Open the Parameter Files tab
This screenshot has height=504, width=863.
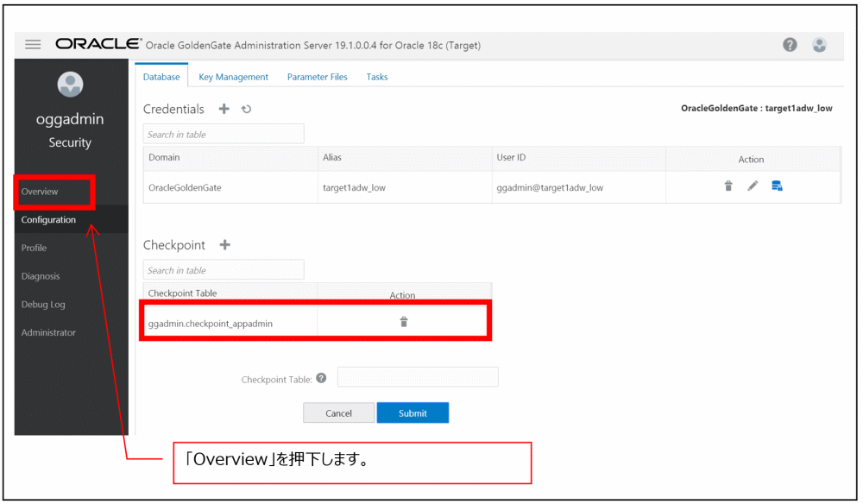tap(317, 77)
